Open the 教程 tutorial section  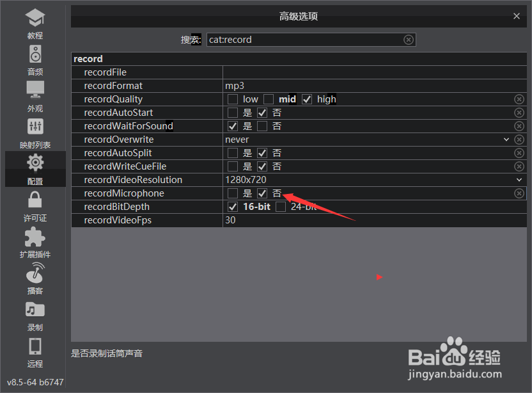[x=35, y=24]
